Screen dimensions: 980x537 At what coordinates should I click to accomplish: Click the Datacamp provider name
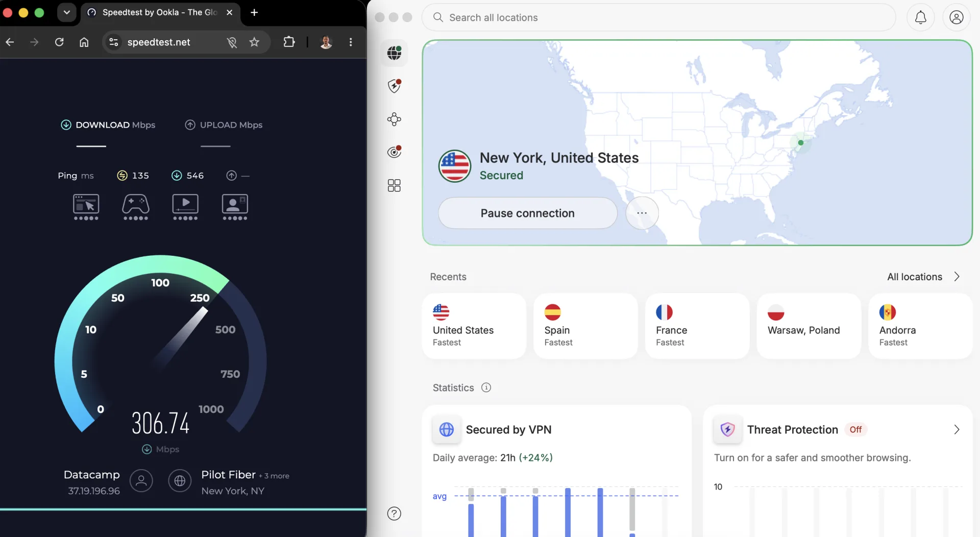coord(92,475)
